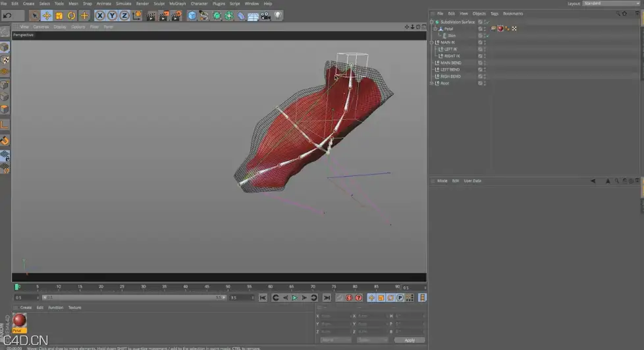Toggle RIGHT IK visibility dots

click(x=485, y=56)
